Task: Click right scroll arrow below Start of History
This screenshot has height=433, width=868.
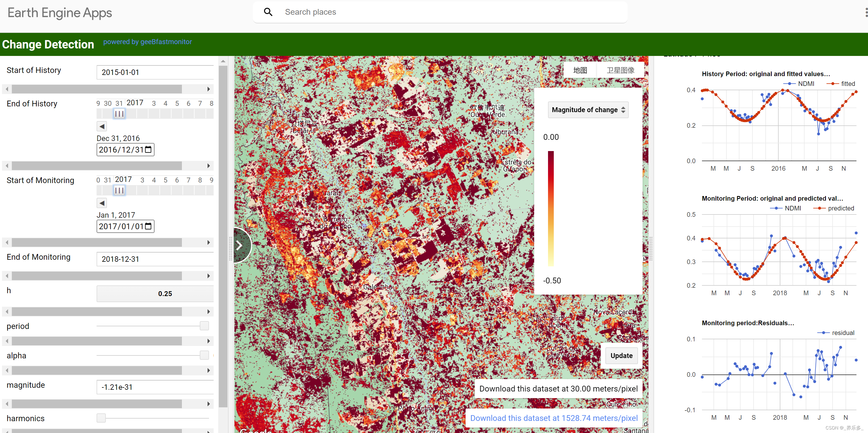Action: tap(209, 89)
